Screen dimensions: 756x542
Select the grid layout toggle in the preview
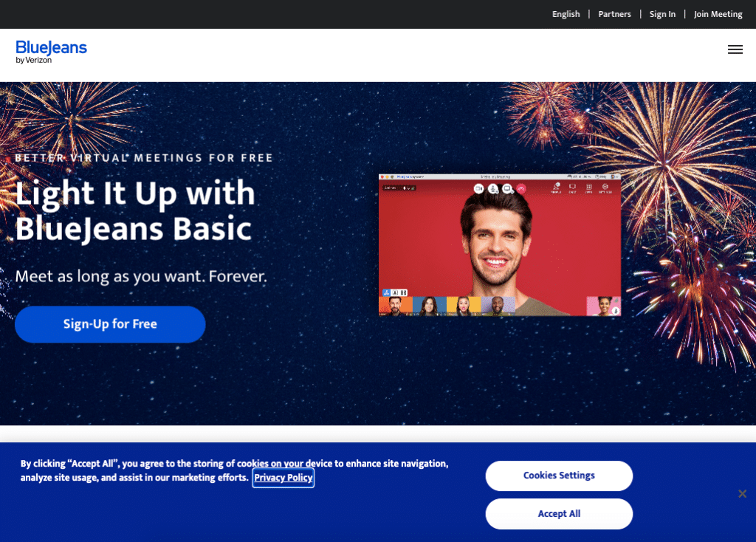[x=404, y=292]
